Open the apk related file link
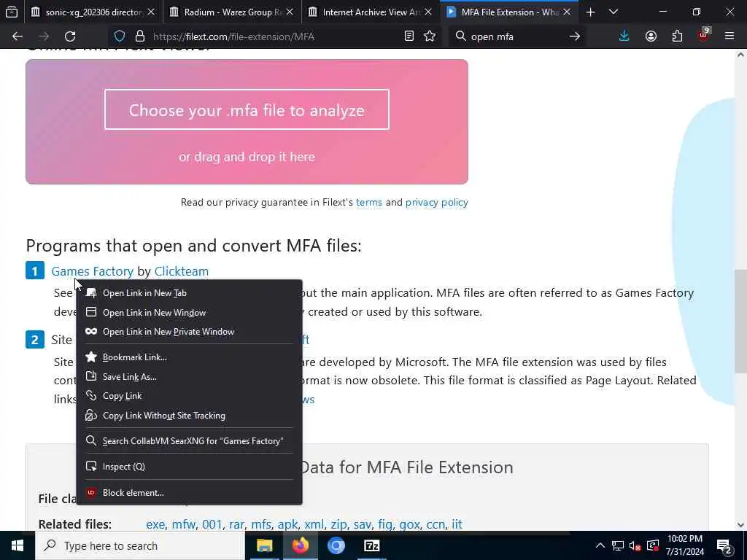 coord(287,524)
